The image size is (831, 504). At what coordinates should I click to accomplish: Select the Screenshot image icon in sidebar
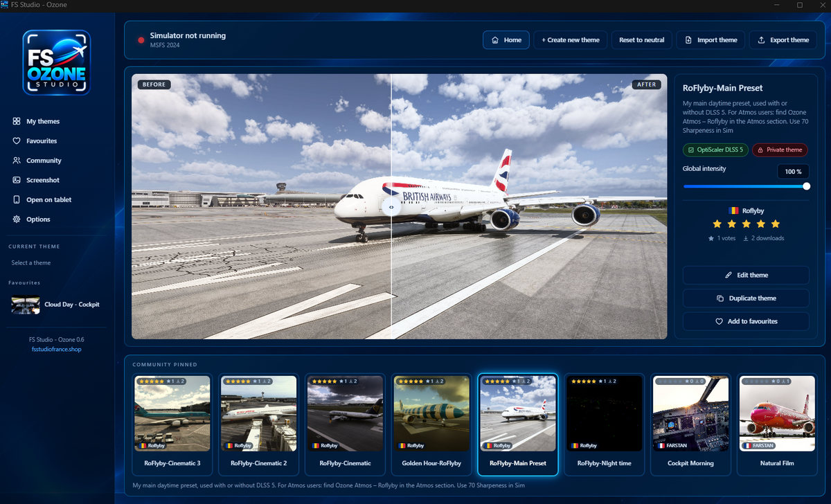click(x=16, y=180)
